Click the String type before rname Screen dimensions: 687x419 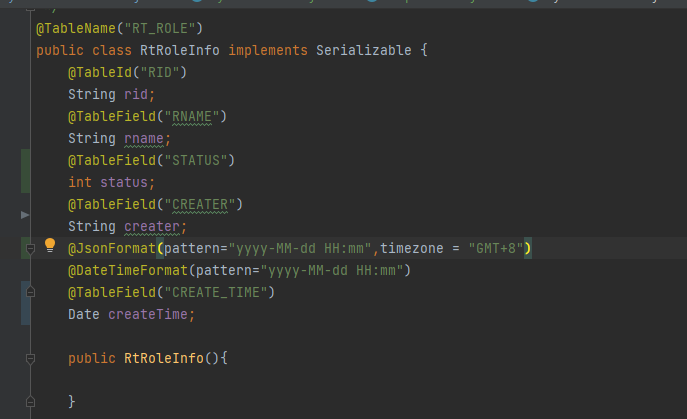[92, 138]
